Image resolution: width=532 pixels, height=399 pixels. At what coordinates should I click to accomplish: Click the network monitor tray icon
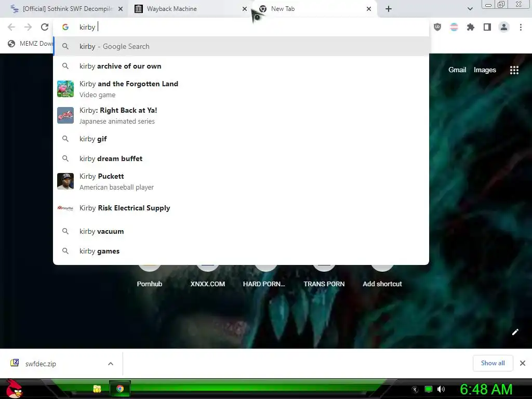click(429, 389)
